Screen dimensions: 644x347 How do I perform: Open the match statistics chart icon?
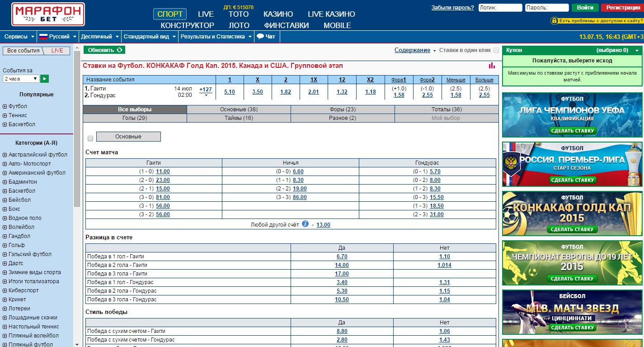(491, 66)
